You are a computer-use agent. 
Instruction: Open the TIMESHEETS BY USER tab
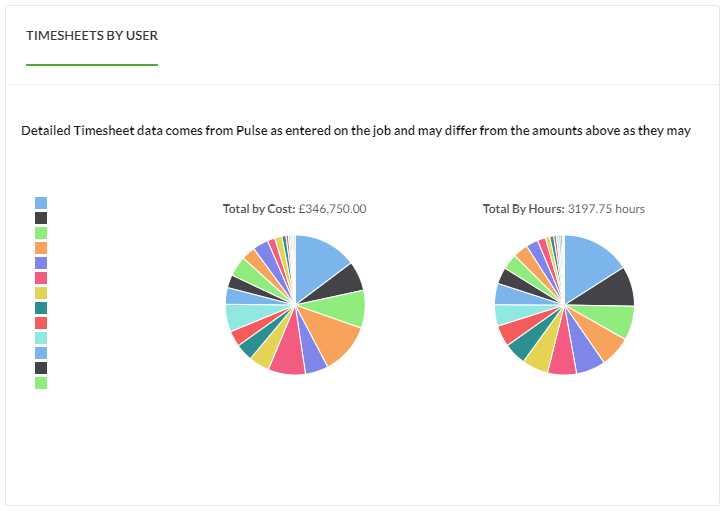(x=92, y=36)
